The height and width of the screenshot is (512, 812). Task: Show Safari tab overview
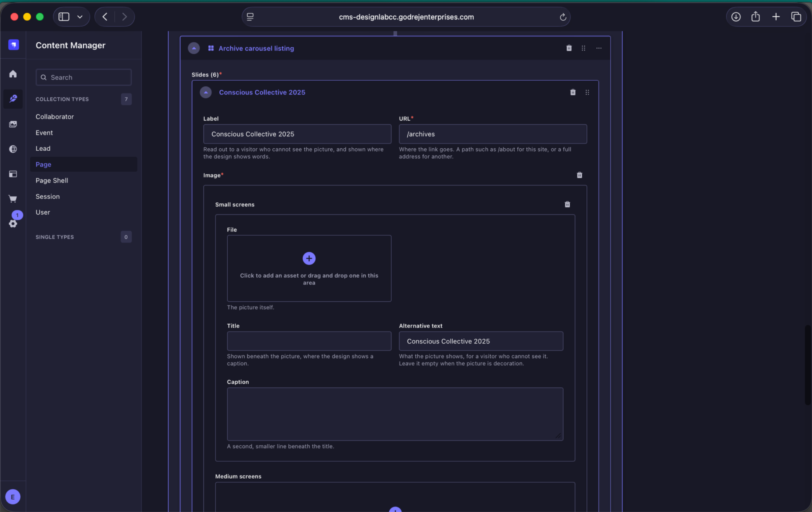796,17
